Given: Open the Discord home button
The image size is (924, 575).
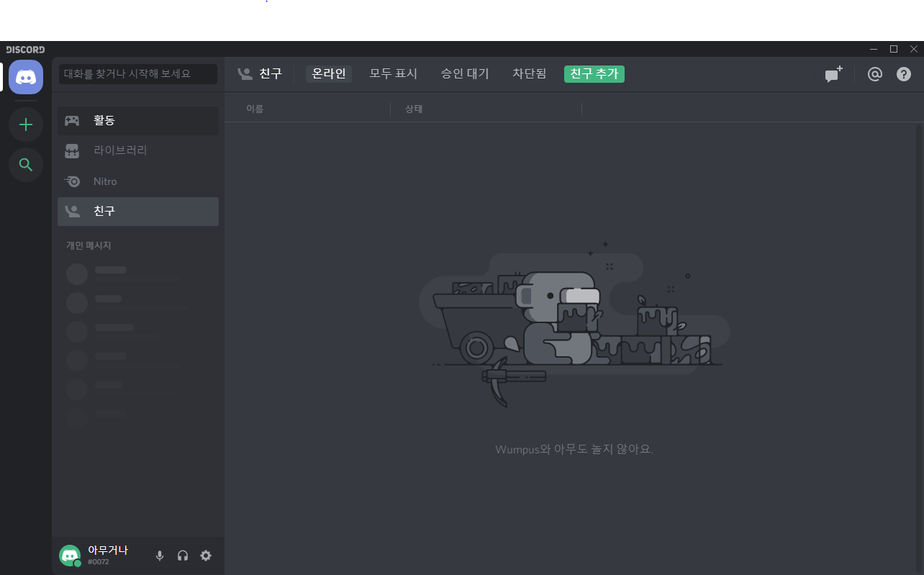Looking at the screenshot, I should tap(26, 77).
